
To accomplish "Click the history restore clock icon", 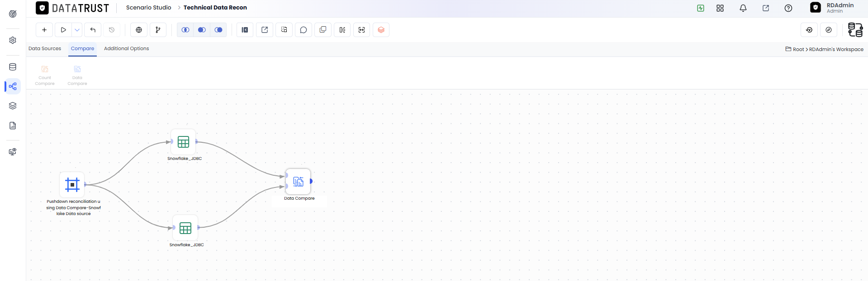I will pos(112,30).
